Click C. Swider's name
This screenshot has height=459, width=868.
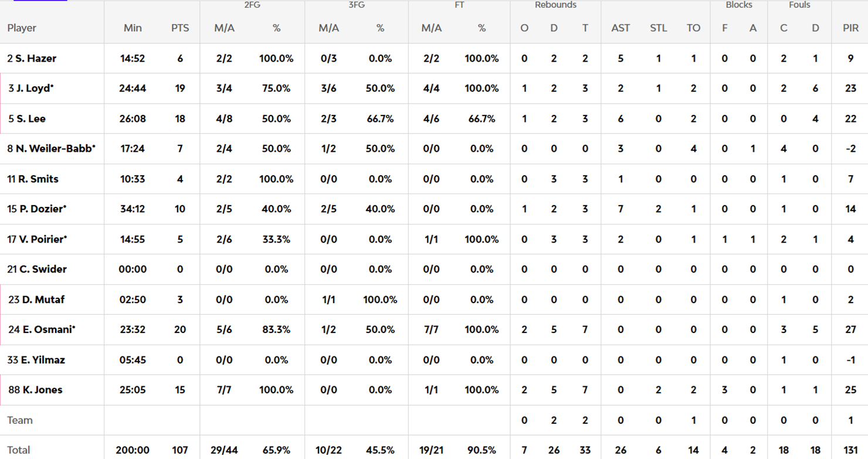pyautogui.click(x=43, y=269)
